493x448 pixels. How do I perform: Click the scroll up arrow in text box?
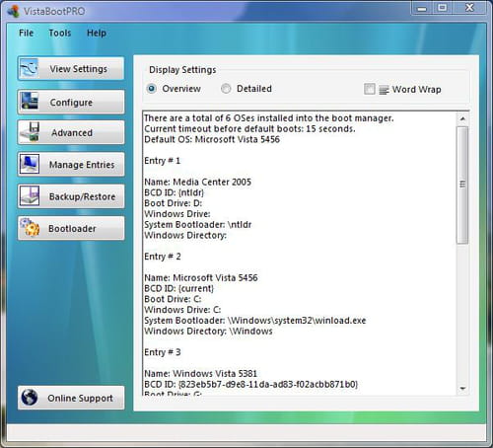[462, 118]
